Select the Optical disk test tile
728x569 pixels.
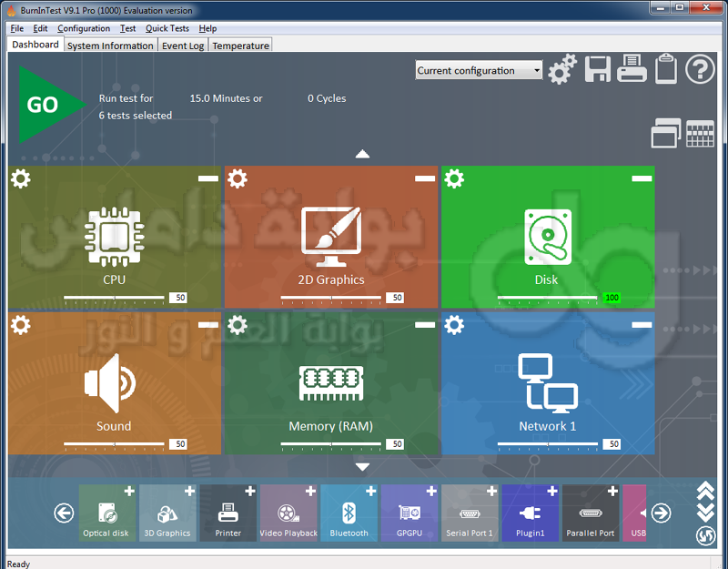pyautogui.click(x=107, y=513)
